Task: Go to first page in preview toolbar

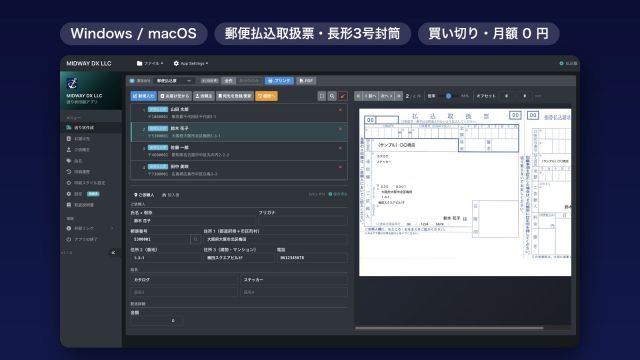Action: 358,96
